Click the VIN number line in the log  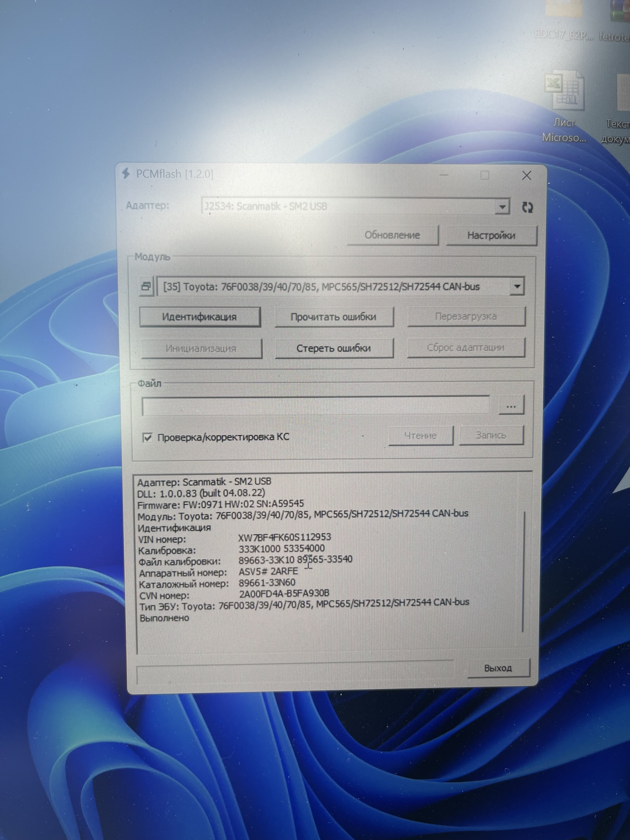(x=234, y=538)
